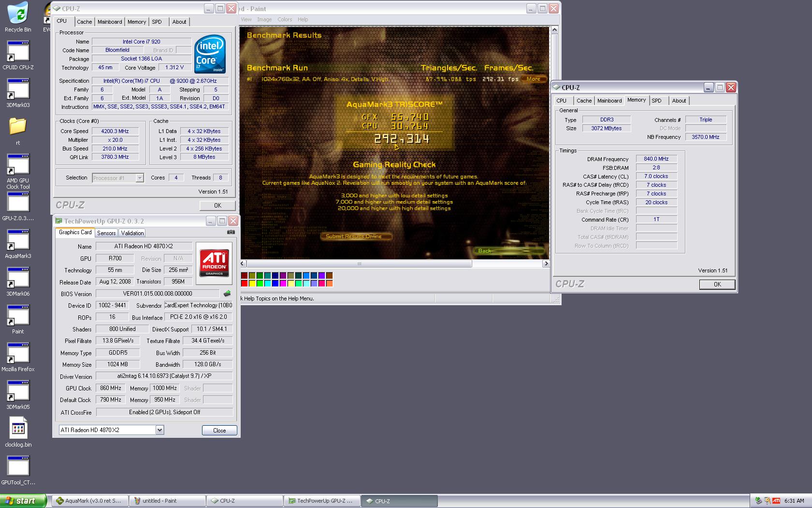
Task: Open the Colors menu in Paint
Action: click(x=285, y=19)
